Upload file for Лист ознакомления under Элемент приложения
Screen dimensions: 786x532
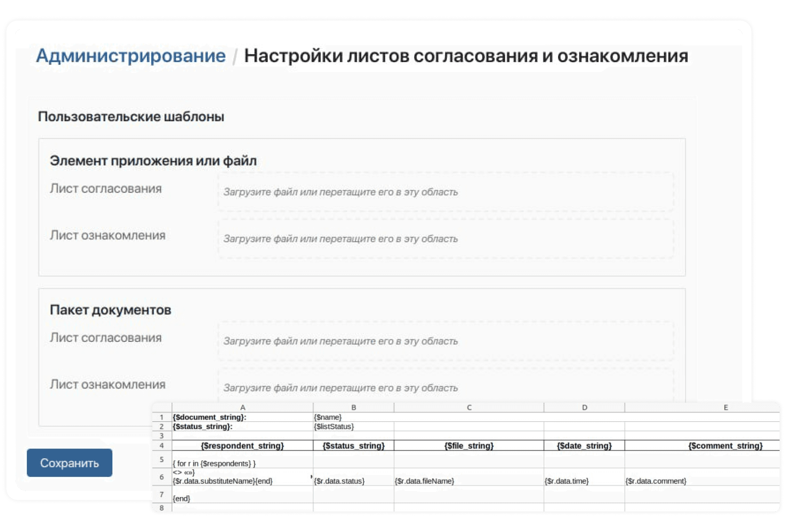click(446, 238)
